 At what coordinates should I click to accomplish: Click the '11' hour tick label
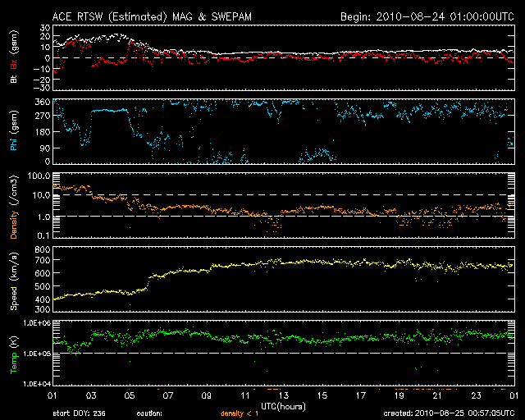[245, 395]
